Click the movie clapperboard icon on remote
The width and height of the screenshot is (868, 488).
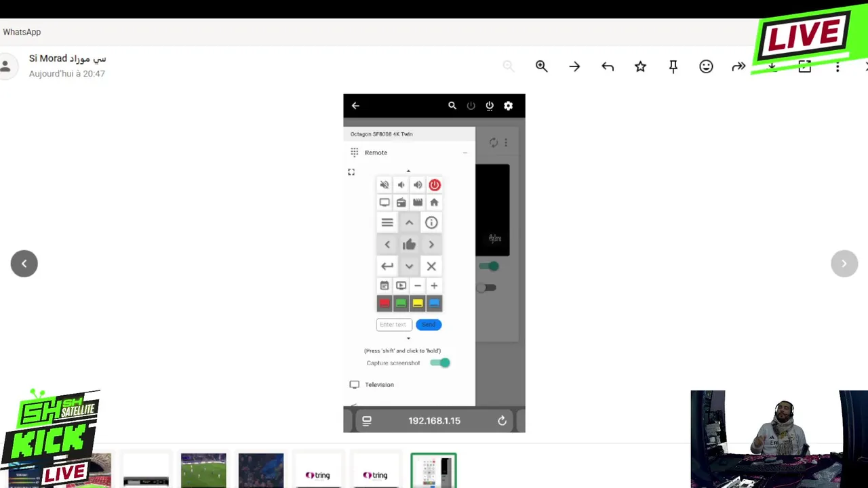418,202
